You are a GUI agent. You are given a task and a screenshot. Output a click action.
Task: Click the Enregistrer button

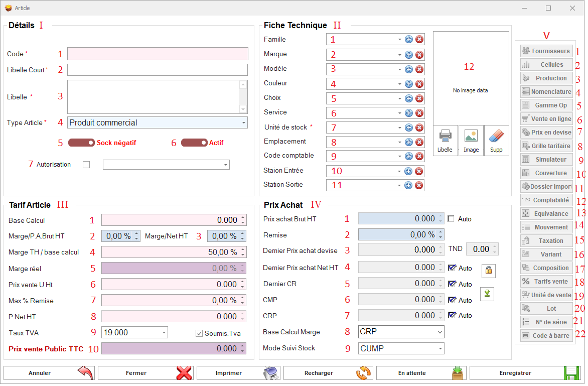525,373
